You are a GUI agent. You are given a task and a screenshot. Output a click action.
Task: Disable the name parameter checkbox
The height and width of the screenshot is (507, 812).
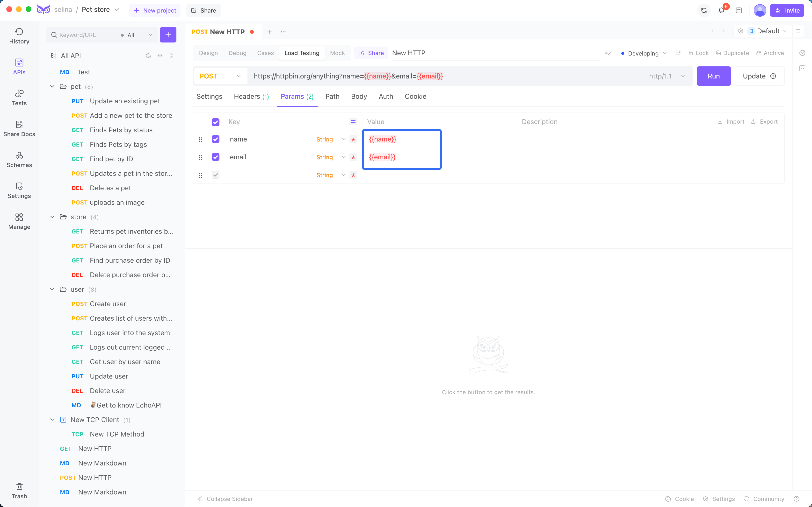click(x=216, y=139)
